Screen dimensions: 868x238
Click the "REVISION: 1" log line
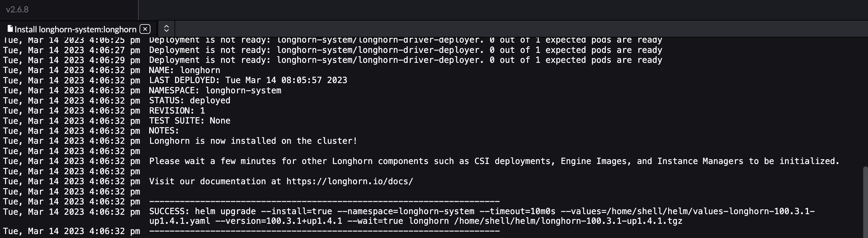[x=176, y=110]
